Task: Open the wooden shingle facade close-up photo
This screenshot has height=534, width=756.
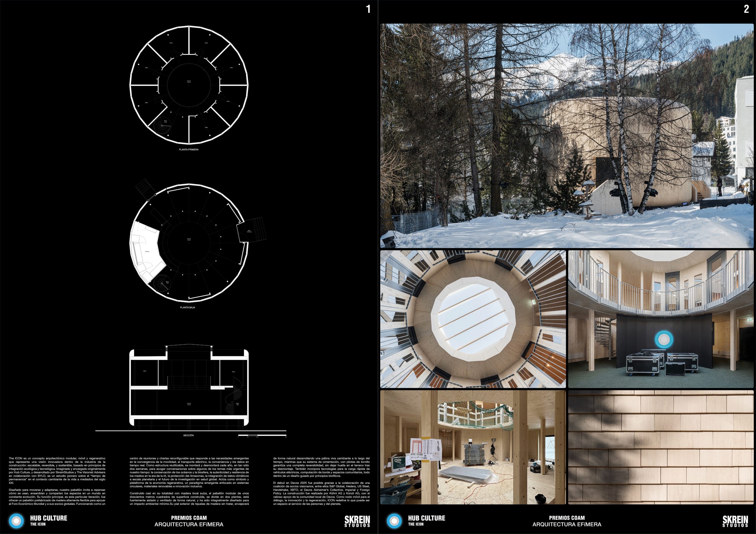Action: (661, 447)
